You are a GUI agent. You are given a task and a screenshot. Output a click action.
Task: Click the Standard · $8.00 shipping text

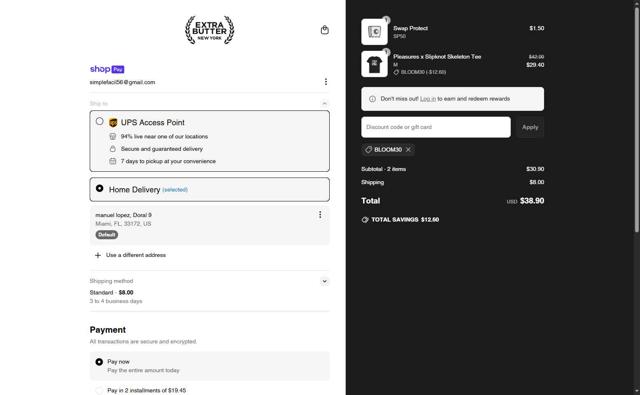pyautogui.click(x=111, y=293)
